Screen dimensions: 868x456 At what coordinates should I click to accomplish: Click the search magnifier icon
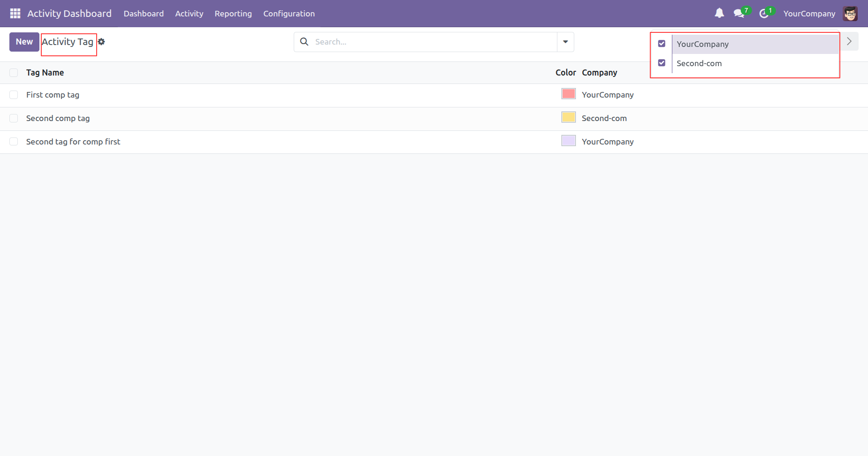(304, 42)
